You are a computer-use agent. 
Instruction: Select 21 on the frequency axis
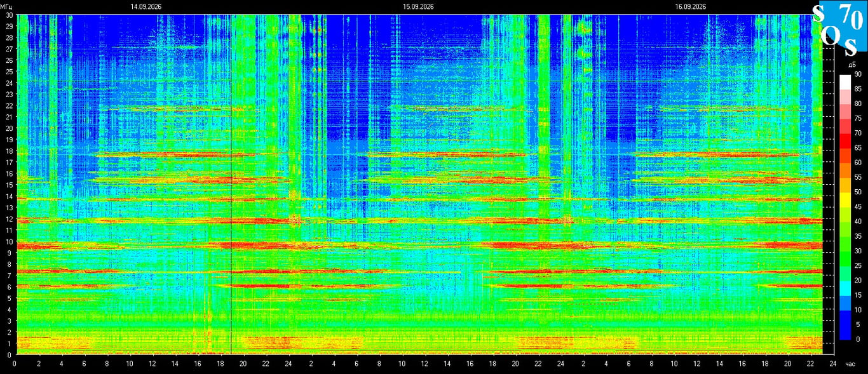(x=9, y=117)
